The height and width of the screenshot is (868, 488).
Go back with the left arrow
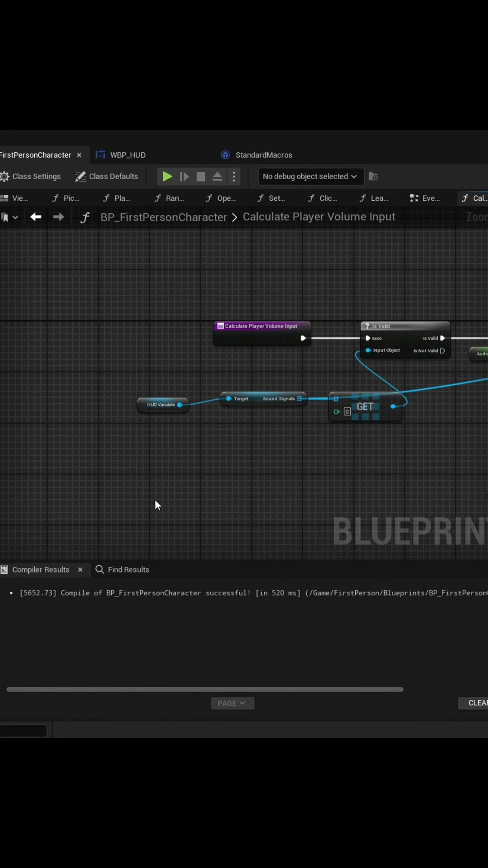point(36,217)
